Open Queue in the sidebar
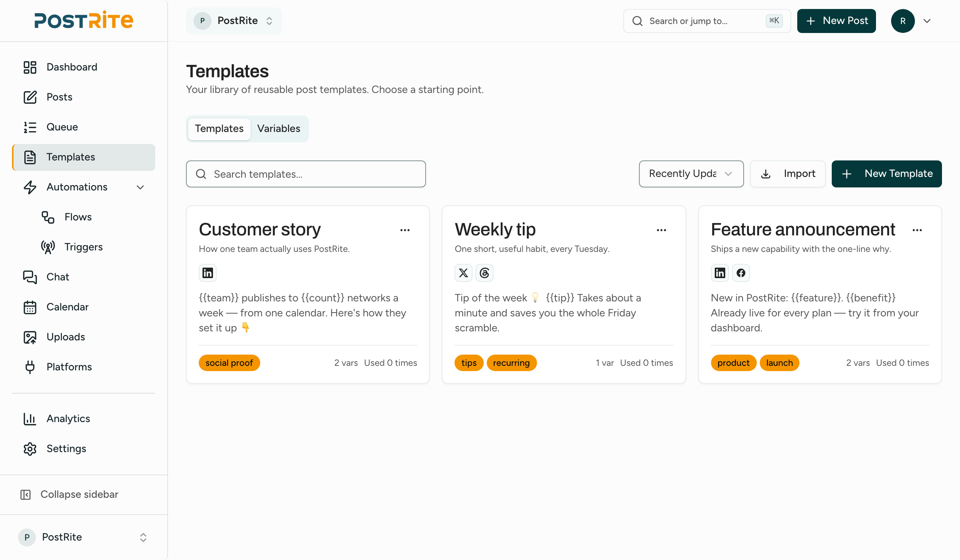Viewport: 960px width, 560px height. pos(84,127)
